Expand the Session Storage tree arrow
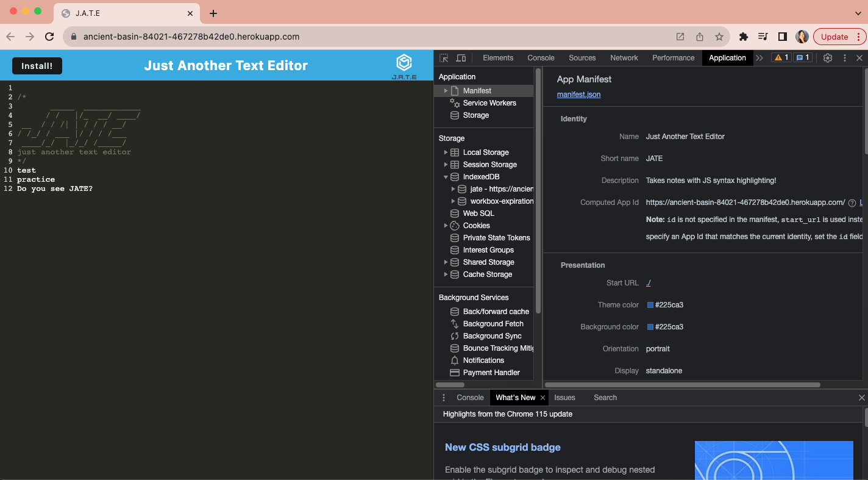This screenshot has height=480, width=868. click(446, 165)
